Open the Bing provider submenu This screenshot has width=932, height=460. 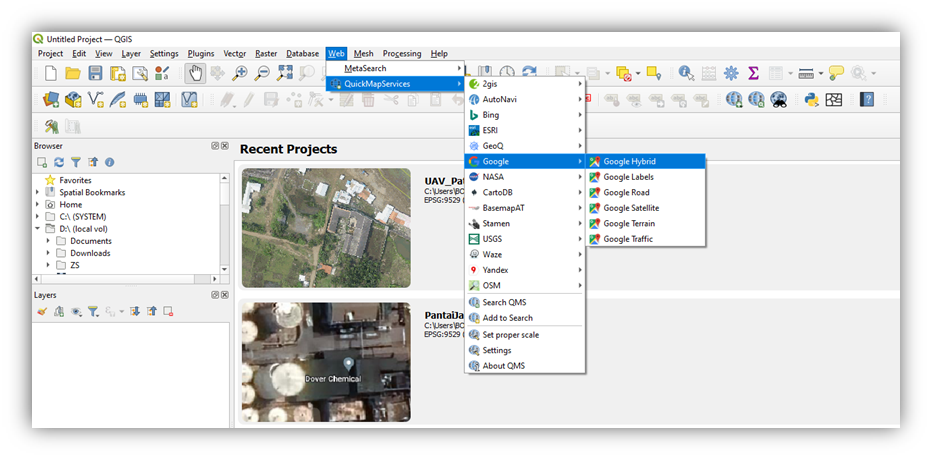pos(525,115)
